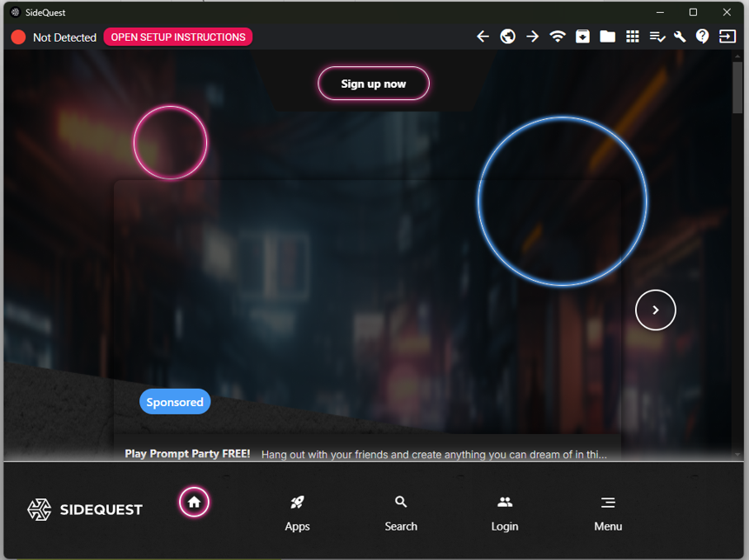
Task: Go to the Login tab
Action: click(505, 514)
